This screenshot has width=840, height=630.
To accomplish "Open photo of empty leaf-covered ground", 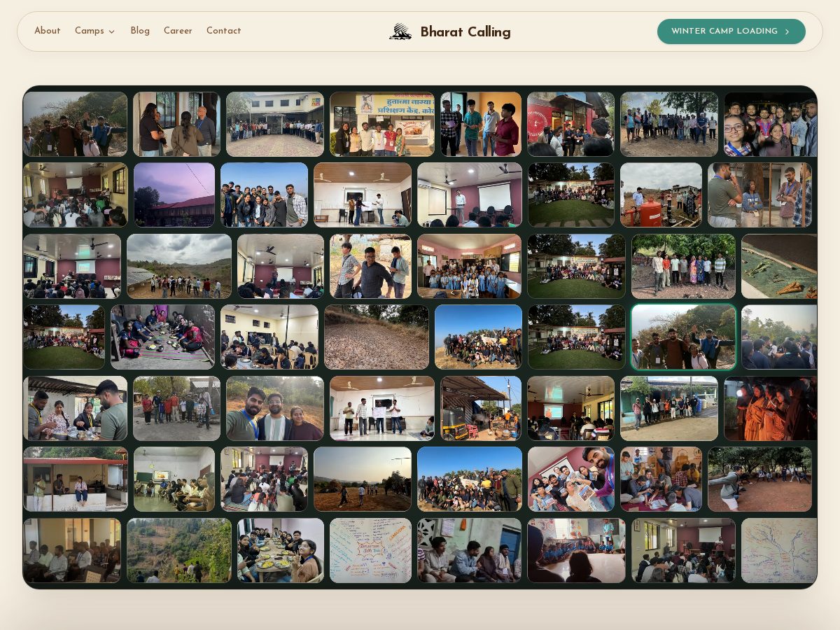I will click(x=377, y=337).
